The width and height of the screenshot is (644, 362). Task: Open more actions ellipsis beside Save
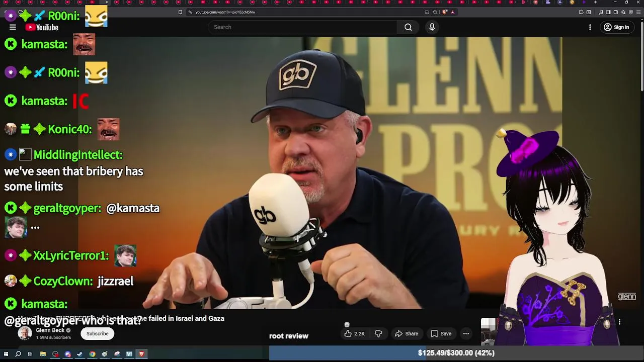[466, 333]
